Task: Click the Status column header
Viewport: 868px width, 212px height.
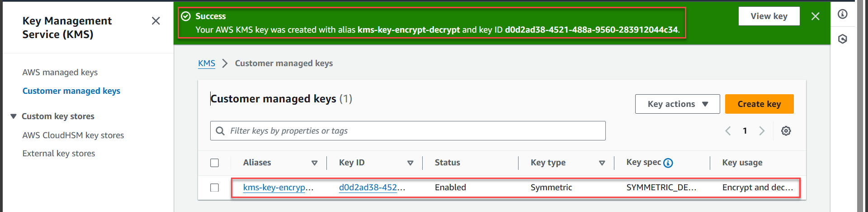Action: pos(448,163)
